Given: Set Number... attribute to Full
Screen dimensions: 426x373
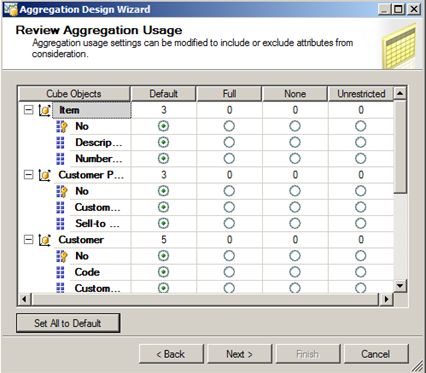Looking at the screenshot, I should point(229,158).
